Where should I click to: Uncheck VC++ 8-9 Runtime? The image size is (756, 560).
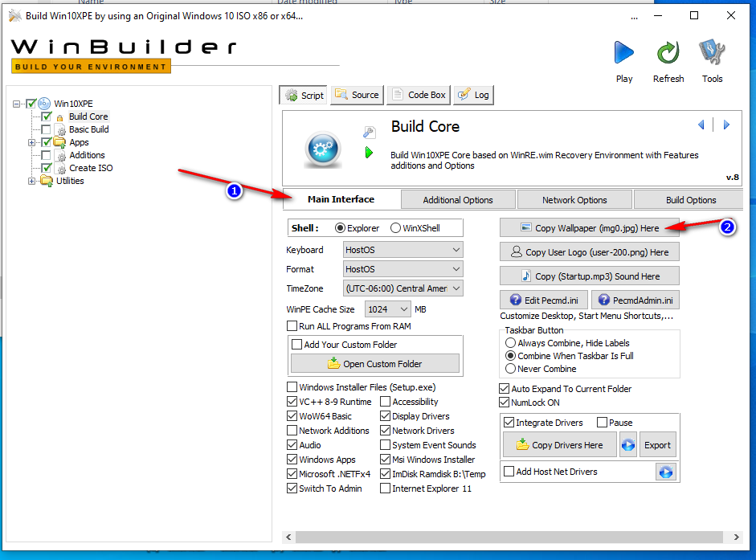coord(292,401)
